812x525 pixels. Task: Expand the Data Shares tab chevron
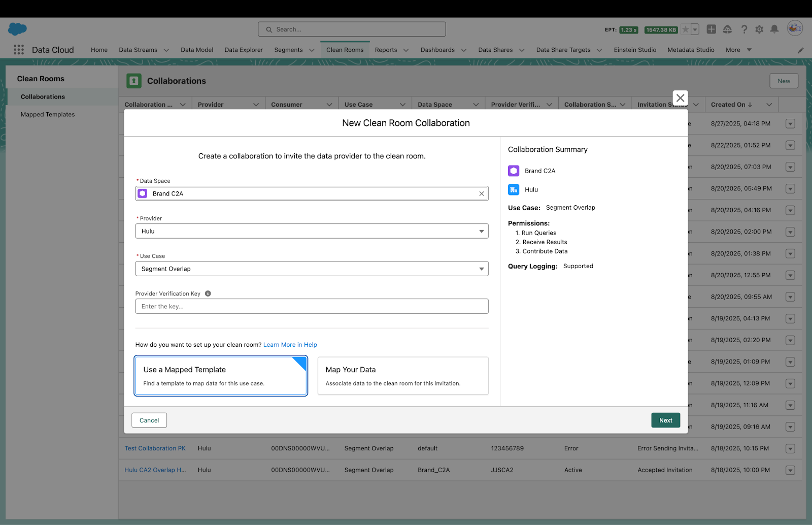pyautogui.click(x=522, y=50)
